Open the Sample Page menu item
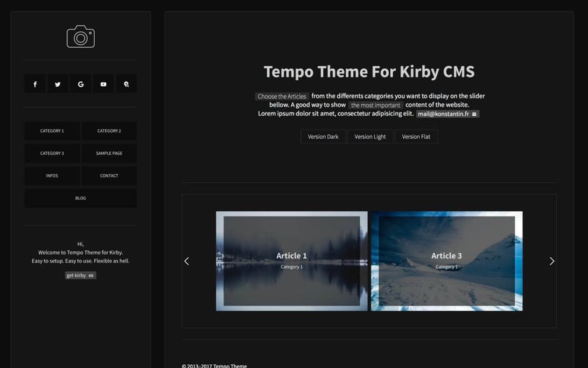This screenshot has width=588, height=368. 109,153
